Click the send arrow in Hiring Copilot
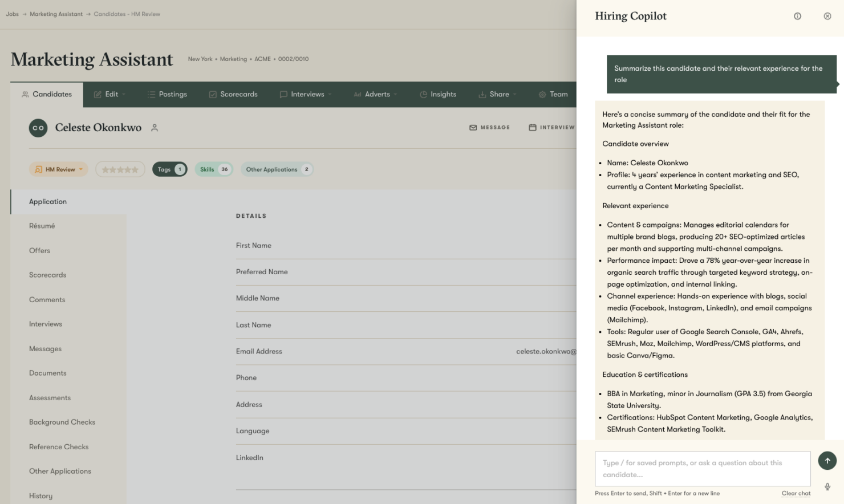844x504 pixels. [x=827, y=460]
